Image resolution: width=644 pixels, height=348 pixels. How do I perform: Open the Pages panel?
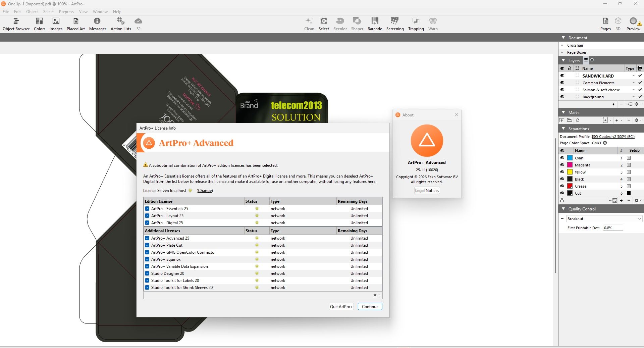[x=605, y=24]
